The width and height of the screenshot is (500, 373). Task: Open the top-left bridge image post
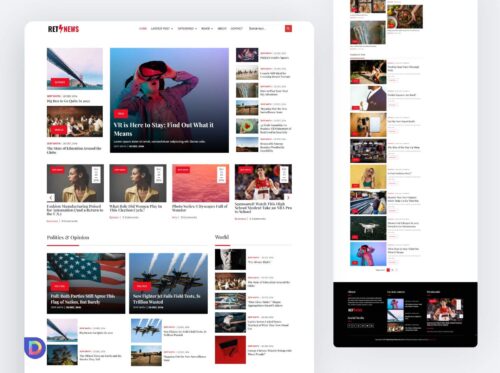click(75, 69)
